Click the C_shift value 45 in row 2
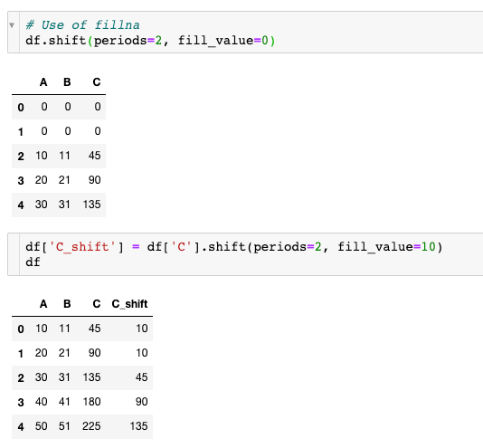Image resolution: width=483 pixels, height=448 pixels. coord(142,377)
